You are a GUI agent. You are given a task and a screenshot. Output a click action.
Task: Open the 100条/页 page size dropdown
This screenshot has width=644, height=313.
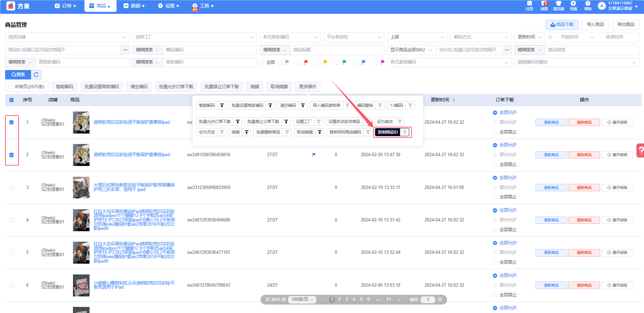[302, 299]
